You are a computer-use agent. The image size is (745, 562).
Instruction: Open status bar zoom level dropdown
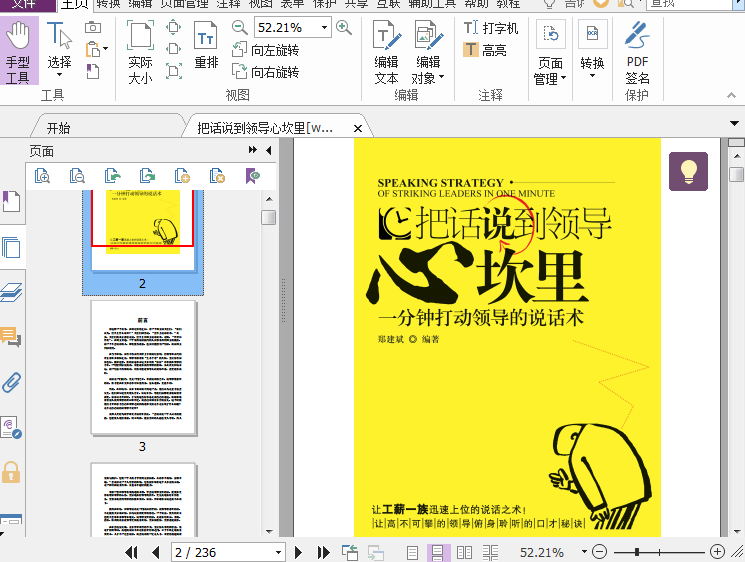584,552
